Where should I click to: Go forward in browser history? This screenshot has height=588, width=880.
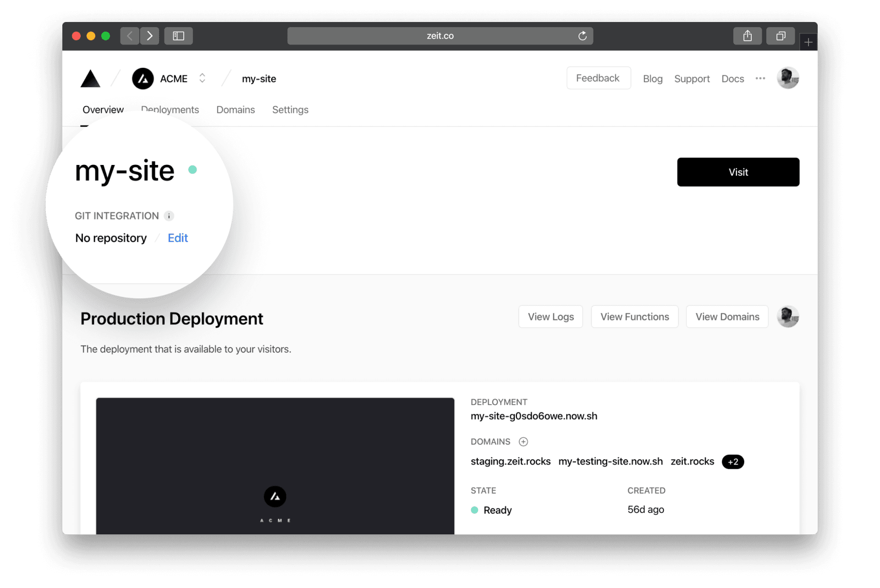point(149,36)
